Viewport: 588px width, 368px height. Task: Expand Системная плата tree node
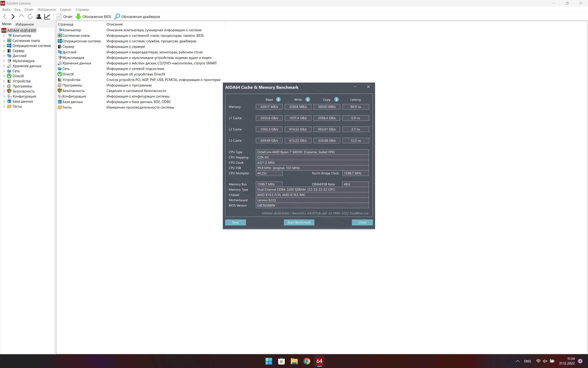(x=4, y=41)
